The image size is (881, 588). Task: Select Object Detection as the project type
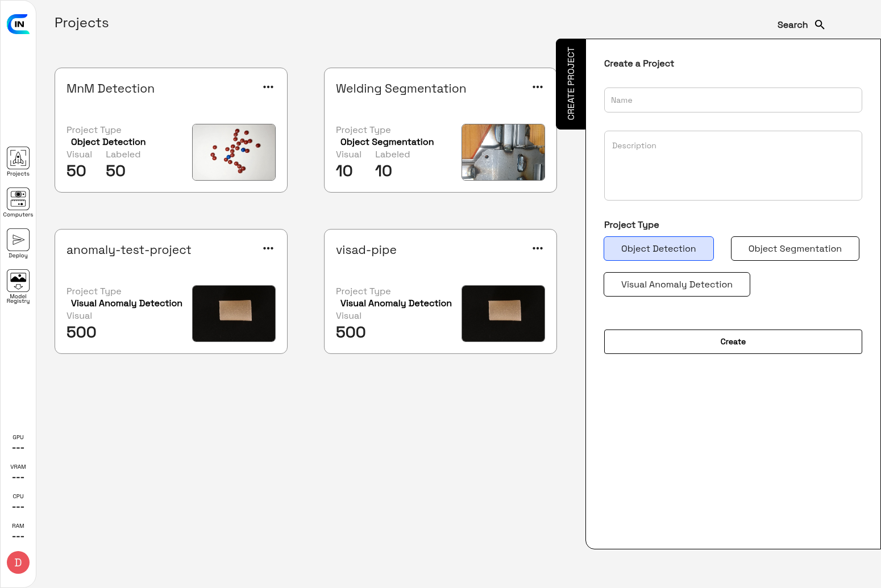click(x=658, y=248)
